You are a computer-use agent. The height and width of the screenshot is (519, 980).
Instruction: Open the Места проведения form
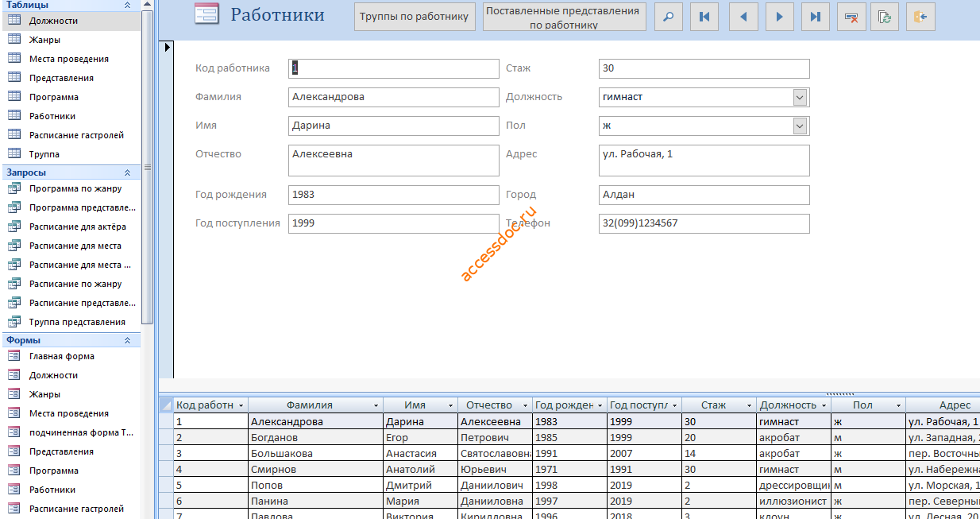[71, 413]
